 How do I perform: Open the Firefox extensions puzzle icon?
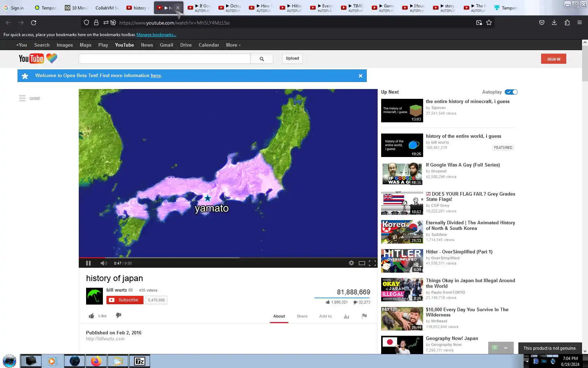[567, 23]
